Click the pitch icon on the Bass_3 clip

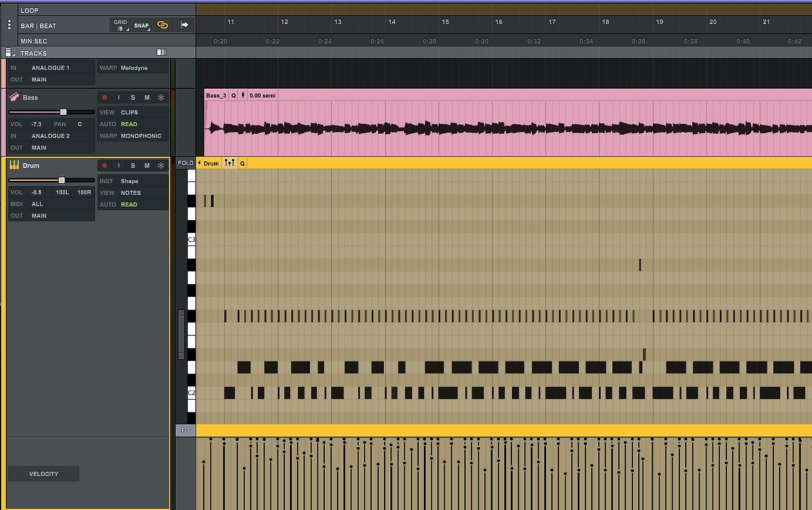(x=242, y=95)
